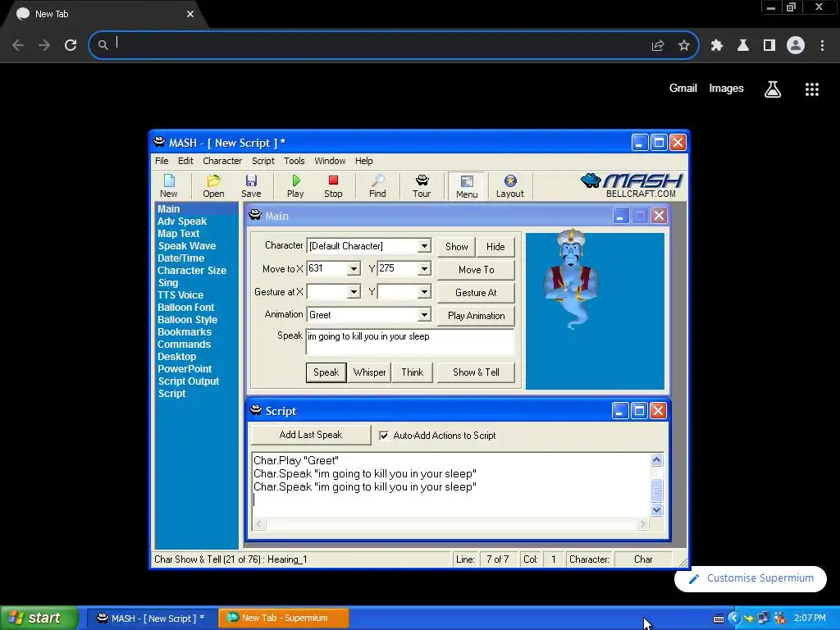Play the script using the green Play icon

click(x=295, y=186)
